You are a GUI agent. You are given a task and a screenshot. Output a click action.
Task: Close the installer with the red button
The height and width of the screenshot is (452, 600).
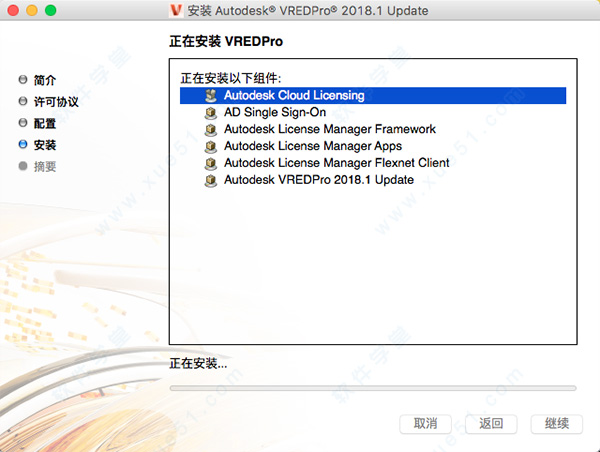(x=13, y=10)
